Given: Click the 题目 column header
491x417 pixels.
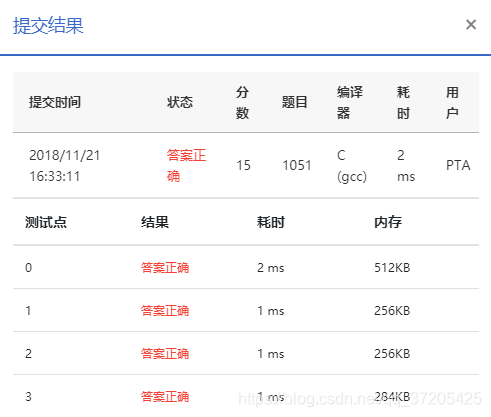Looking at the screenshot, I should click(x=295, y=102).
